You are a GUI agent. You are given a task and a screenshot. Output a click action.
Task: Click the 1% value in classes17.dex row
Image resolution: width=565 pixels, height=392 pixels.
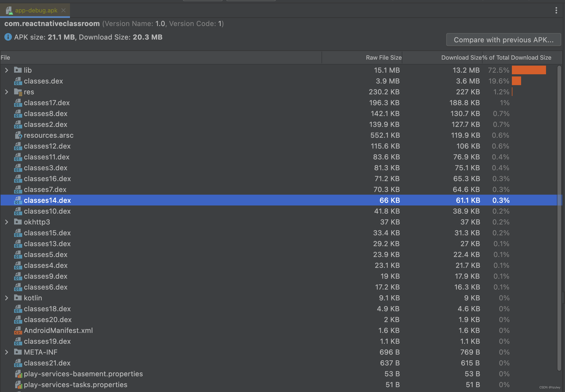coord(505,103)
